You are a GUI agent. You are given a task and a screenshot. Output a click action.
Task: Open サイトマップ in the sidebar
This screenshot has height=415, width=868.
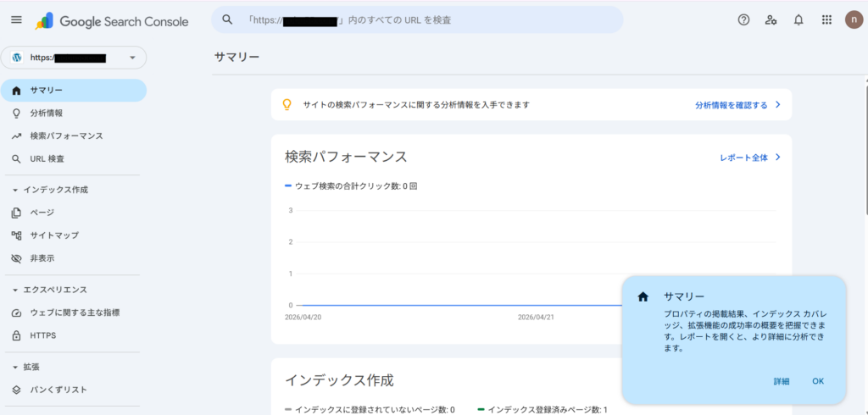54,235
